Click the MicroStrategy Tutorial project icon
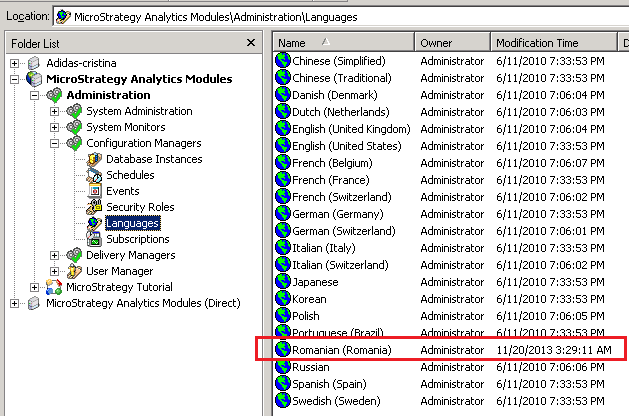This screenshot has height=416, width=629. tap(54, 287)
